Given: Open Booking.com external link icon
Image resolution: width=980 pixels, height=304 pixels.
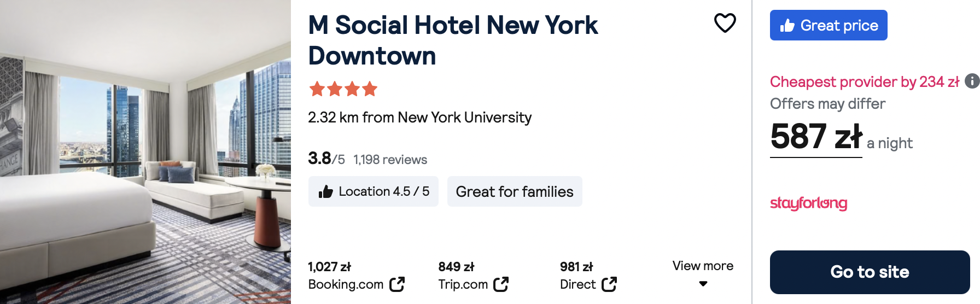Looking at the screenshot, I should 397,284.
